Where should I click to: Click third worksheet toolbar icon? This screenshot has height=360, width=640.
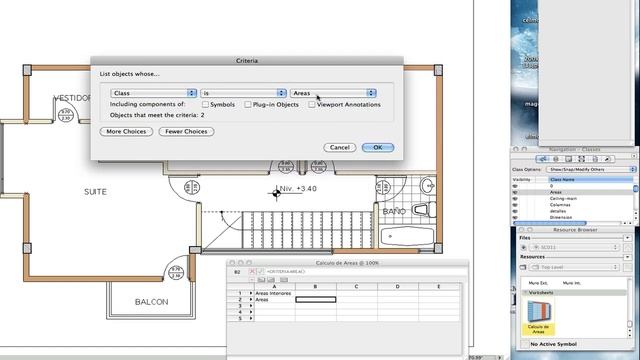284,280
